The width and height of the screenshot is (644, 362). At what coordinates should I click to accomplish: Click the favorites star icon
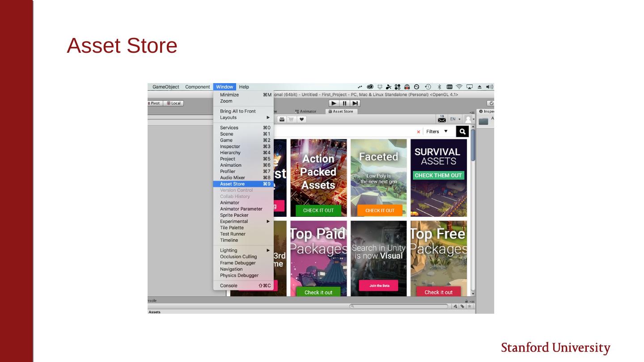point(470,307)
